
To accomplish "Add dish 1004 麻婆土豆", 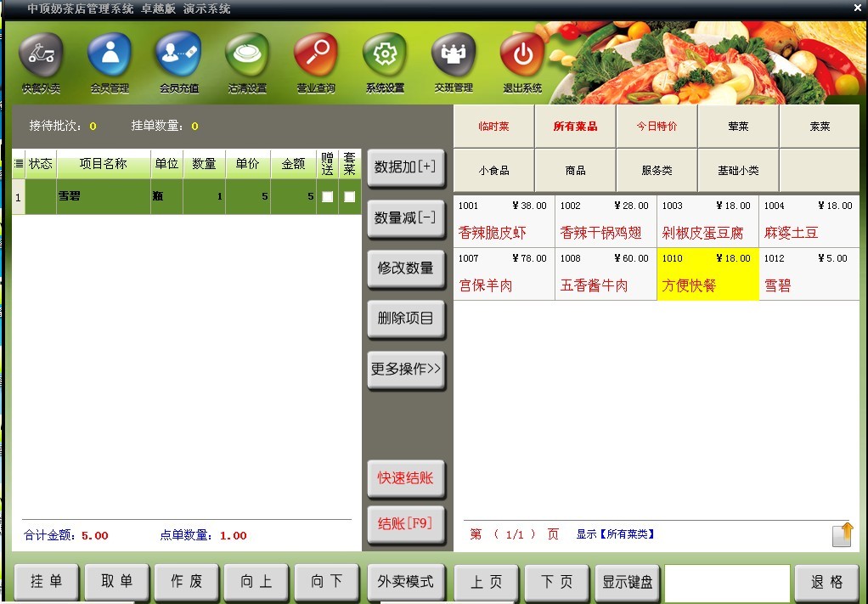I will (x=809, y=221).
